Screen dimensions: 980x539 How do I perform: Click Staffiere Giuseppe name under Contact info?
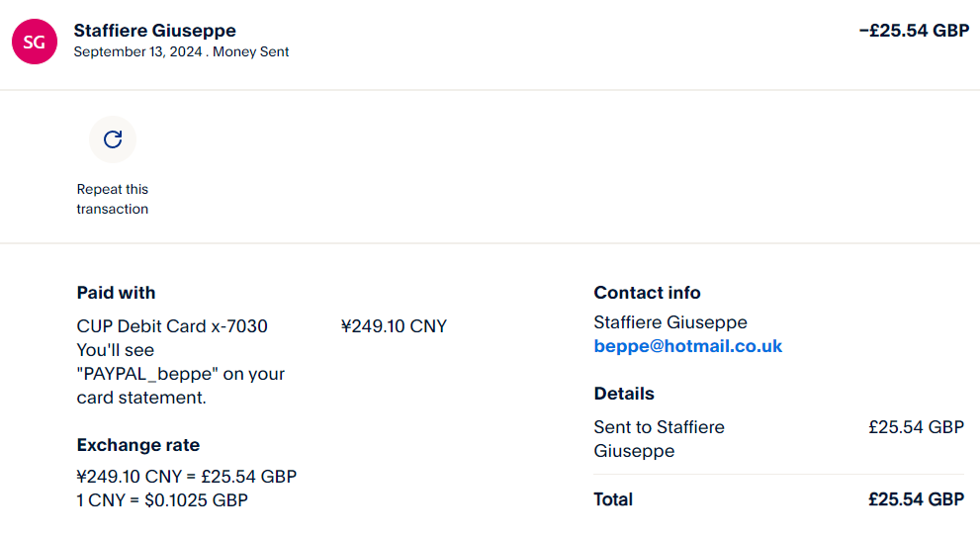669,322
